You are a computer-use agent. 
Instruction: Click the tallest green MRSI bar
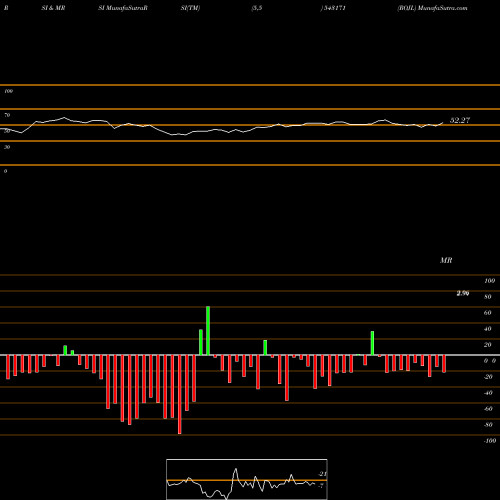tap(208, 331)
